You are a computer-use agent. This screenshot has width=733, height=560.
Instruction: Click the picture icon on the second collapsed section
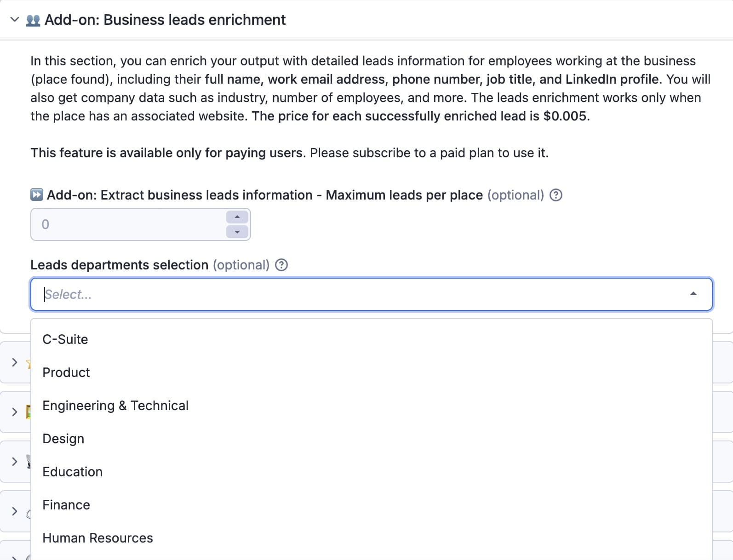[29, 412]
